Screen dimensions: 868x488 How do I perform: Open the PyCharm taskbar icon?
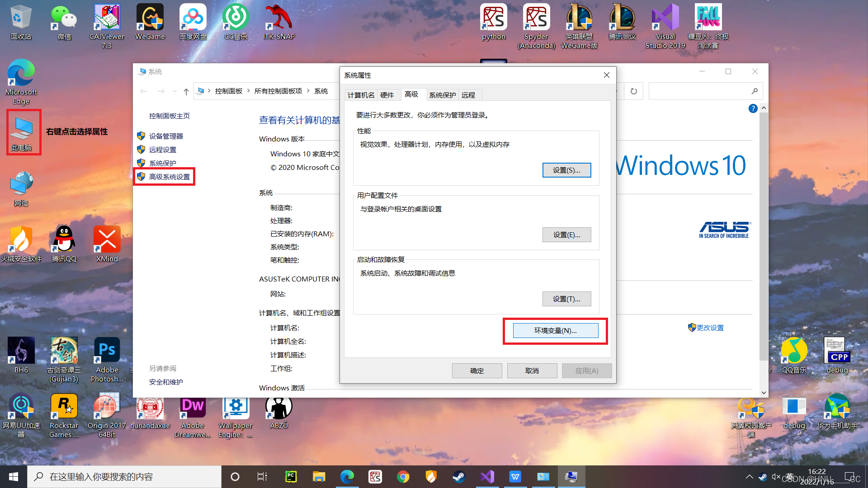pyautogui.click(x=291, y=477)
